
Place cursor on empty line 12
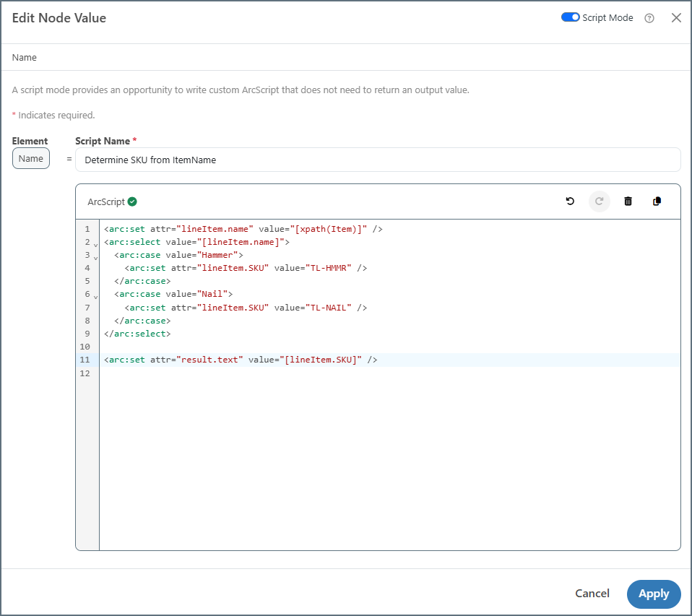[x=289, y=373]
